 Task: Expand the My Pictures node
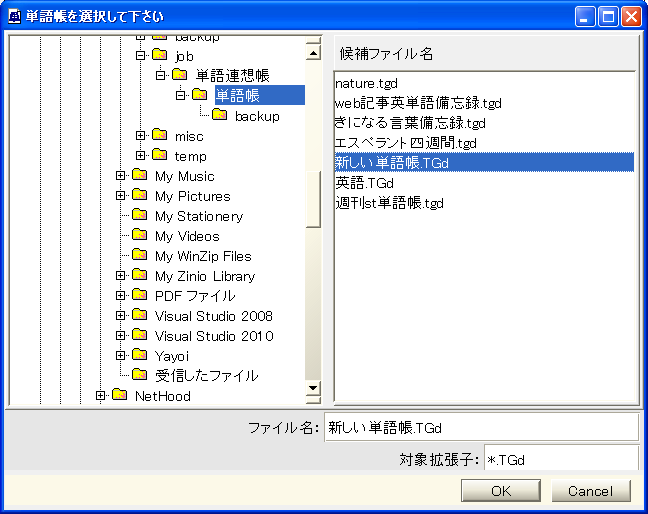121,195
